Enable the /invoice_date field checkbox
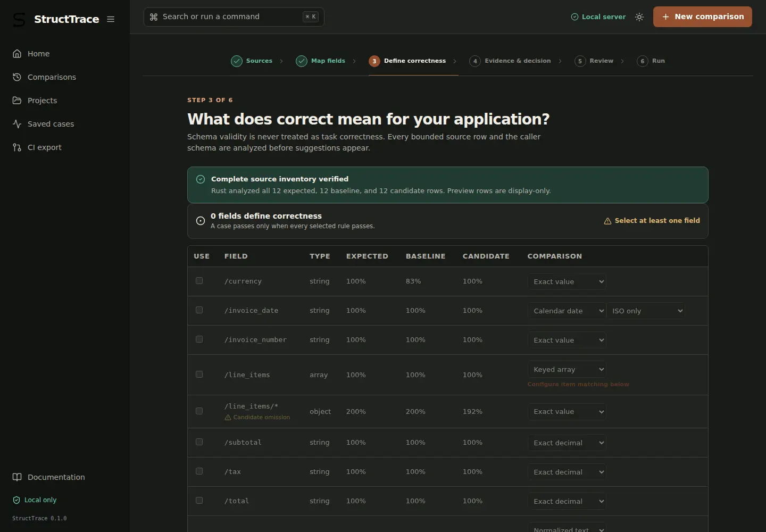The image size is (766, 532). click(199, 310)
